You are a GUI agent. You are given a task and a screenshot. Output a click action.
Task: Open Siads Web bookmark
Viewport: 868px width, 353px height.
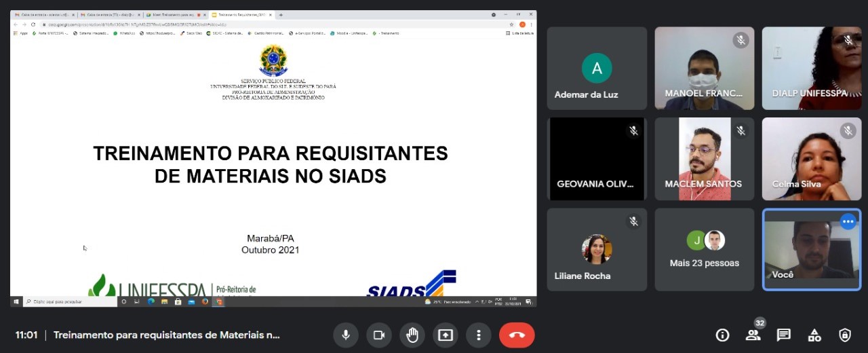[x=191, y=33]
